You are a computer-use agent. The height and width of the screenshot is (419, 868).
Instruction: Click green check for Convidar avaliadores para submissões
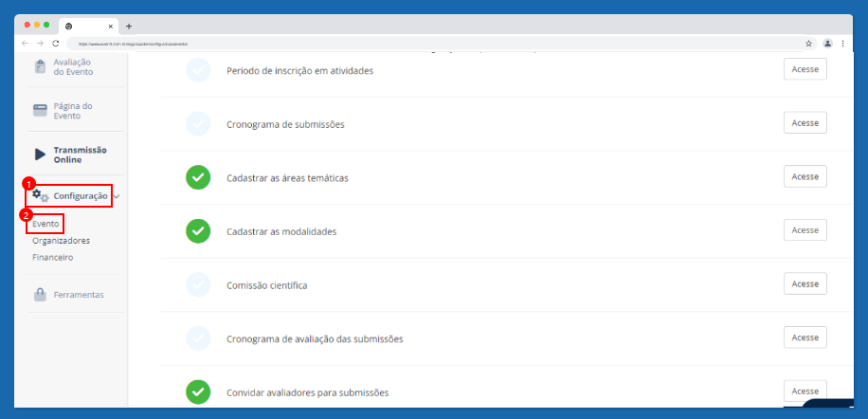point(198,392)
